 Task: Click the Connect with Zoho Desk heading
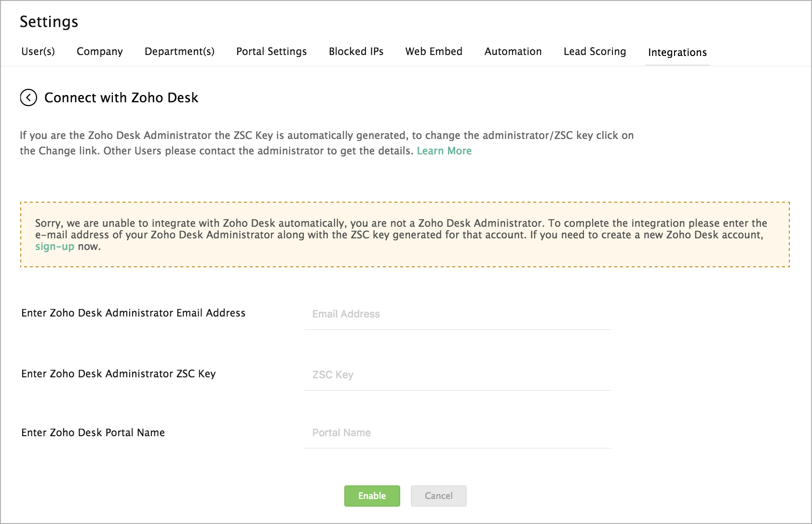tap(121, 97)
